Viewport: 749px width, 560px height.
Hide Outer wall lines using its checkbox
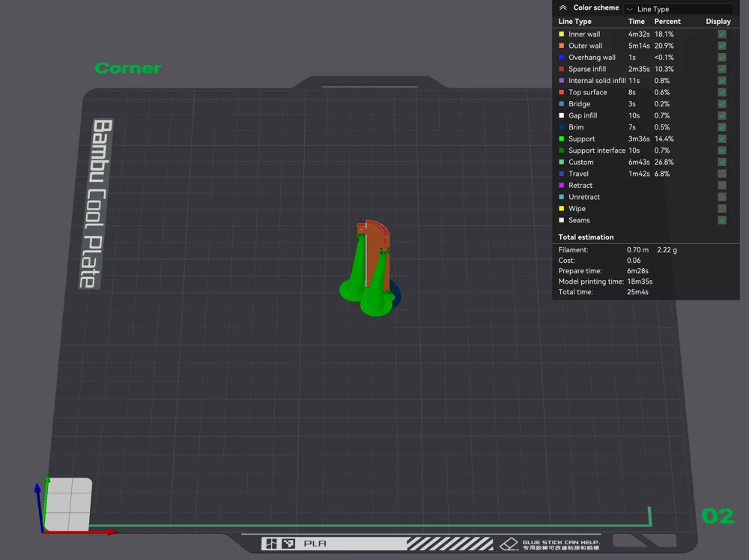tap(721, 46)
